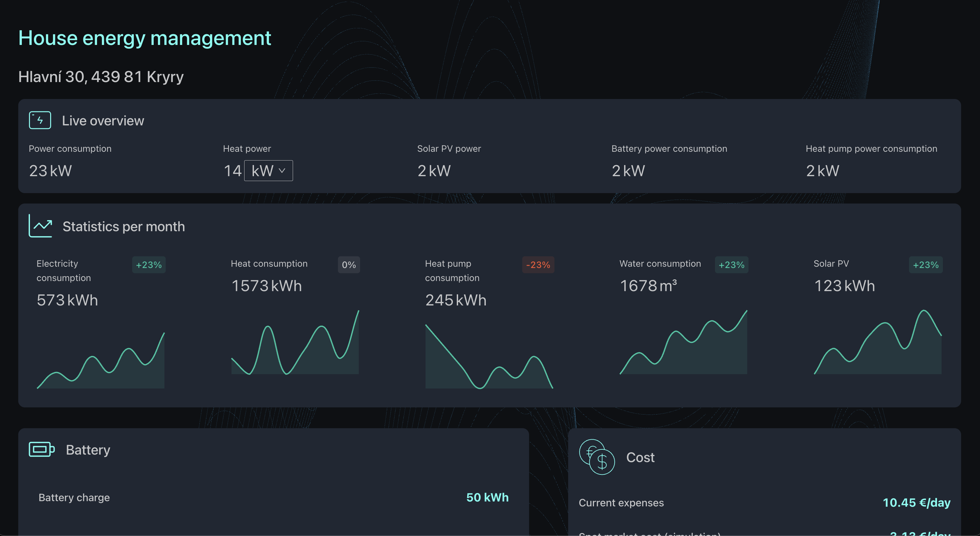
Task: Click the Heat pump consumption -23% badge
Action: click(x=538, y=265)
